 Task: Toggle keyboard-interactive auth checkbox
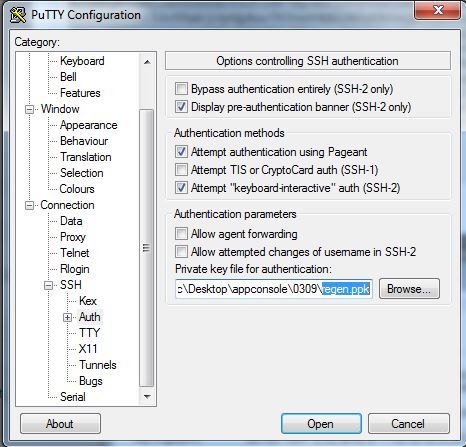(181, 188)
